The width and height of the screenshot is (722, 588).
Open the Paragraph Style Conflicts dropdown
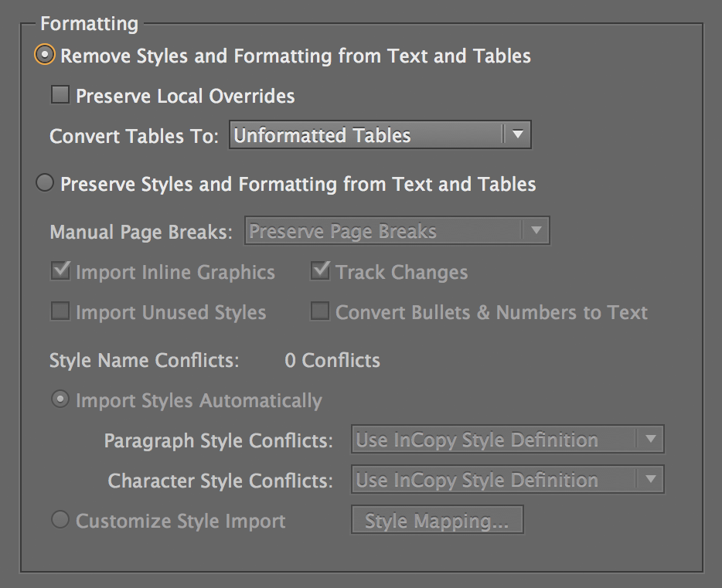coord(495,439)
